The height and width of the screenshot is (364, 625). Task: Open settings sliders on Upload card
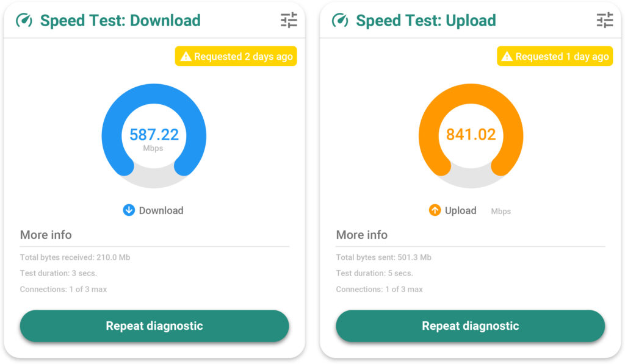click(604, 20)
